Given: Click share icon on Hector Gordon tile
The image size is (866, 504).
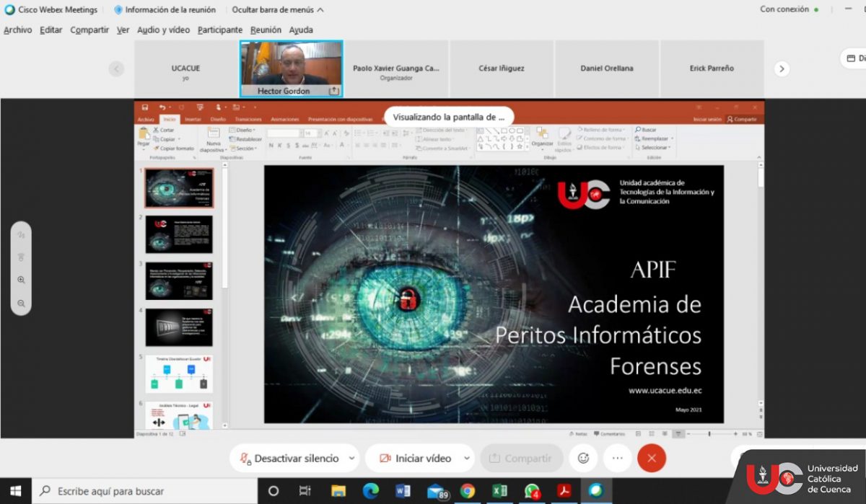Looking at the screenshot, I should click(x=333, y=91).
